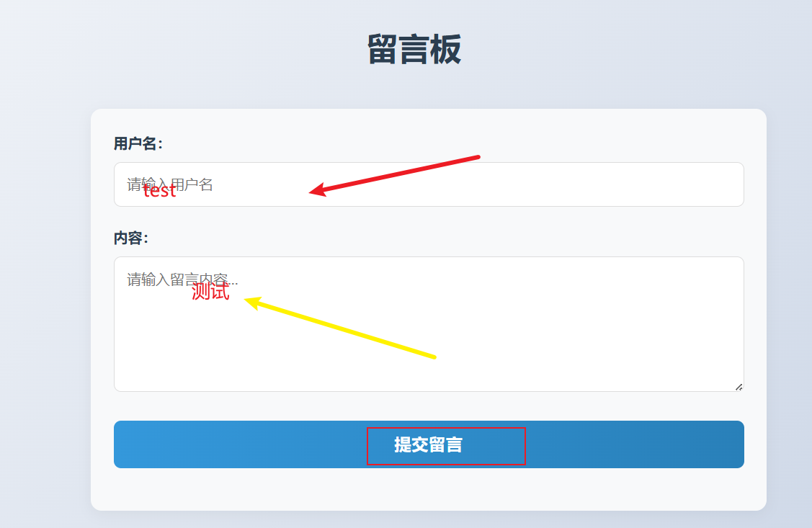Click the 留言板 page heading
The image size is (812, 528).
414,50
